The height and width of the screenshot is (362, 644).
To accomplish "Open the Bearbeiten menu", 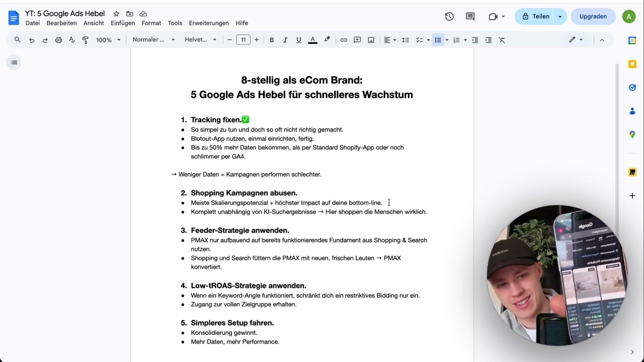I will [x=61, y=23].
